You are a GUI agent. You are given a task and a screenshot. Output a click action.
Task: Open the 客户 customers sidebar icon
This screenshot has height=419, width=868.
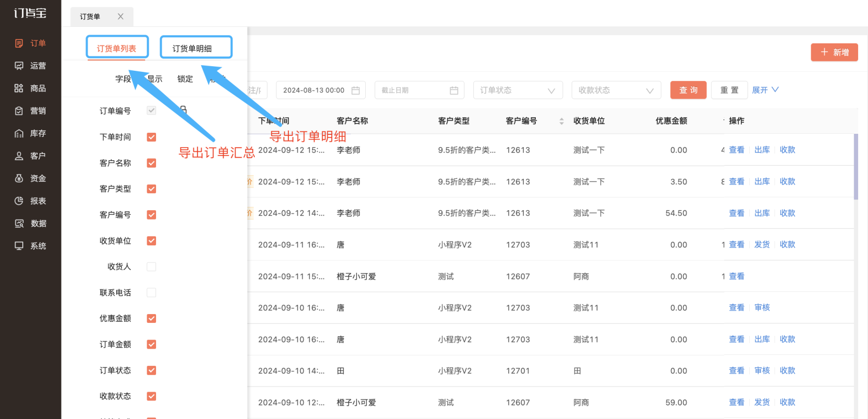tap(19, 156)
